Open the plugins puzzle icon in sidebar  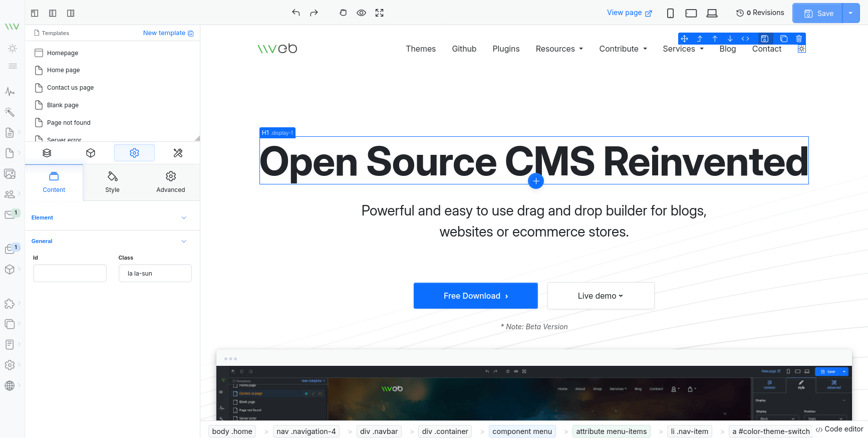pos(10,304)
